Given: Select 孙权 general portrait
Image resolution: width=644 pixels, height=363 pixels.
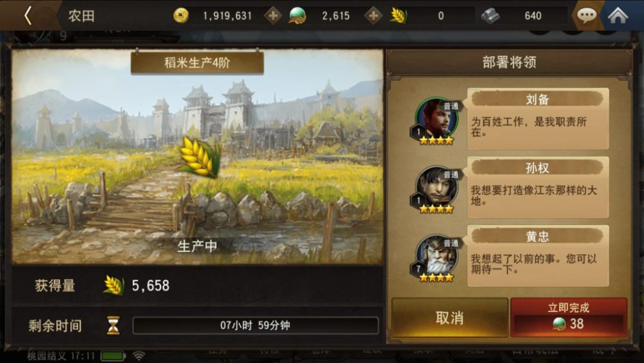Looking at the screenshot, I should click(436, 190).
